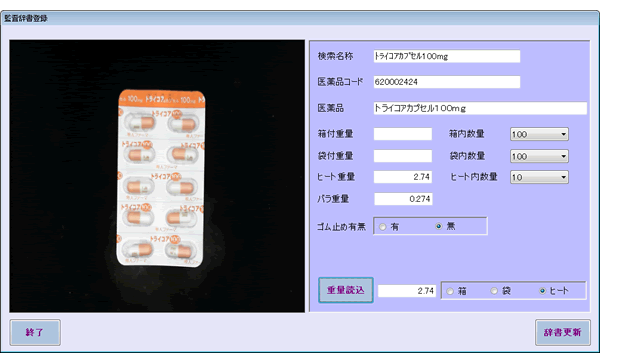Click the 医薬品 name field
Screen dimensions: 620x363
480,108
